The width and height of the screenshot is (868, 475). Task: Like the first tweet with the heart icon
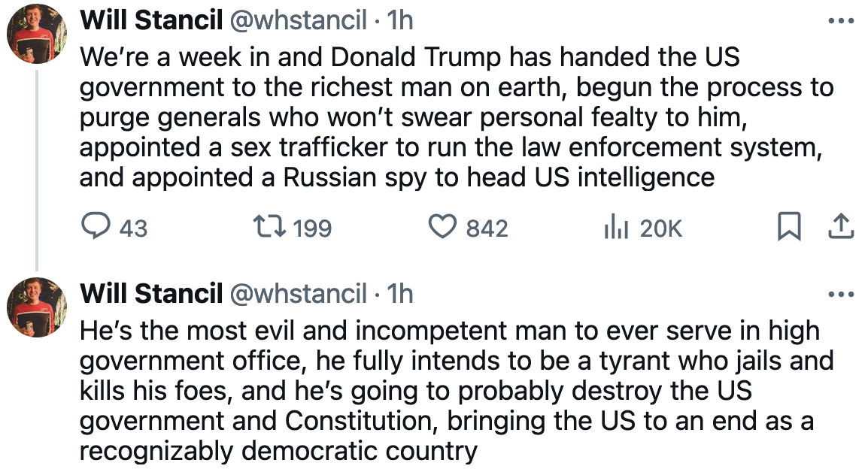pos(443,227)
